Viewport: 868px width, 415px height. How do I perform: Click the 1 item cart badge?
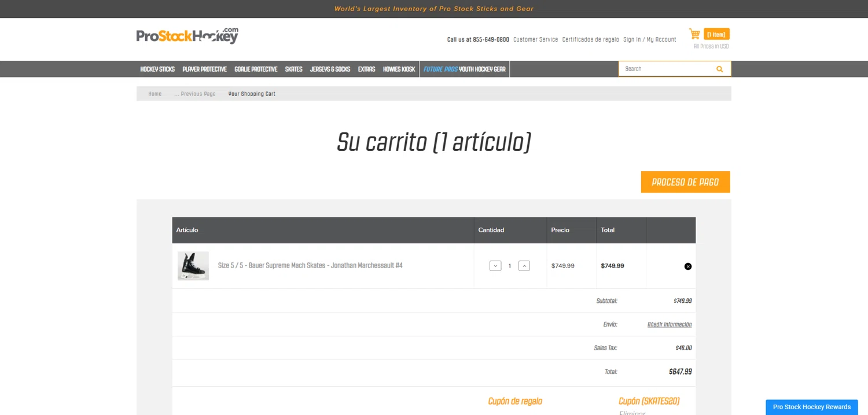tap(716, 34)
